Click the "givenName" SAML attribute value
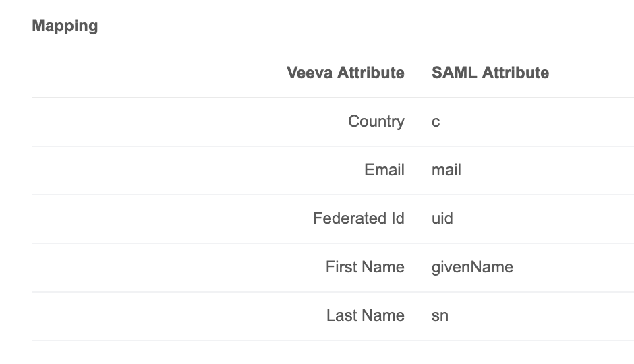This screenshot has height=364, width=634. [472, 268]
